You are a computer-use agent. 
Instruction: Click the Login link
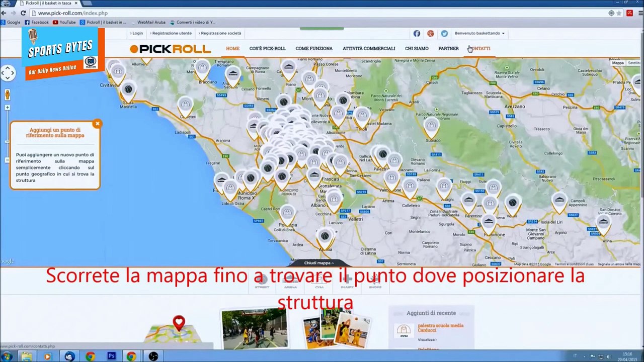[x=136, y=33]
